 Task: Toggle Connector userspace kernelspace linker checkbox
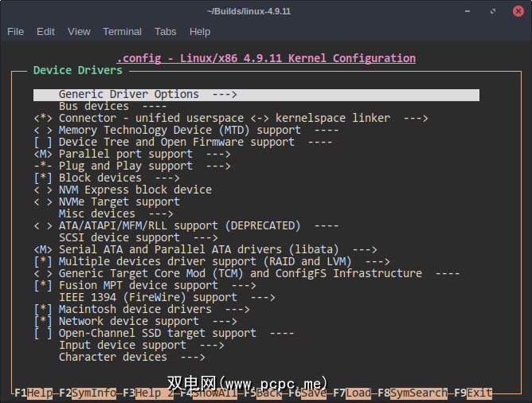(x=43, y=119)
